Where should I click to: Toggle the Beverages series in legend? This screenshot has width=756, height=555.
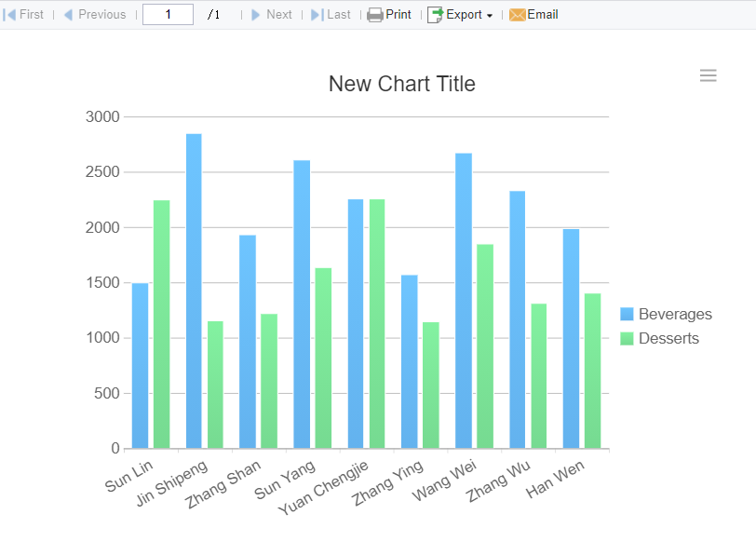[x=666, y=314]
